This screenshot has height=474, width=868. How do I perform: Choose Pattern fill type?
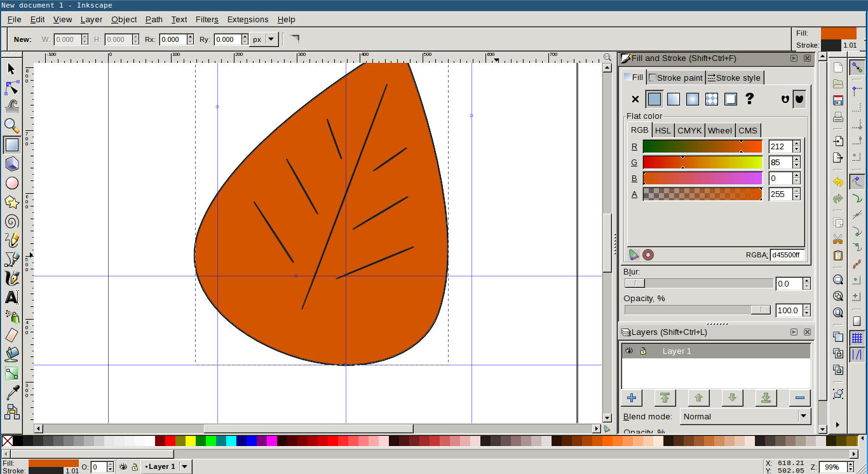712,99
